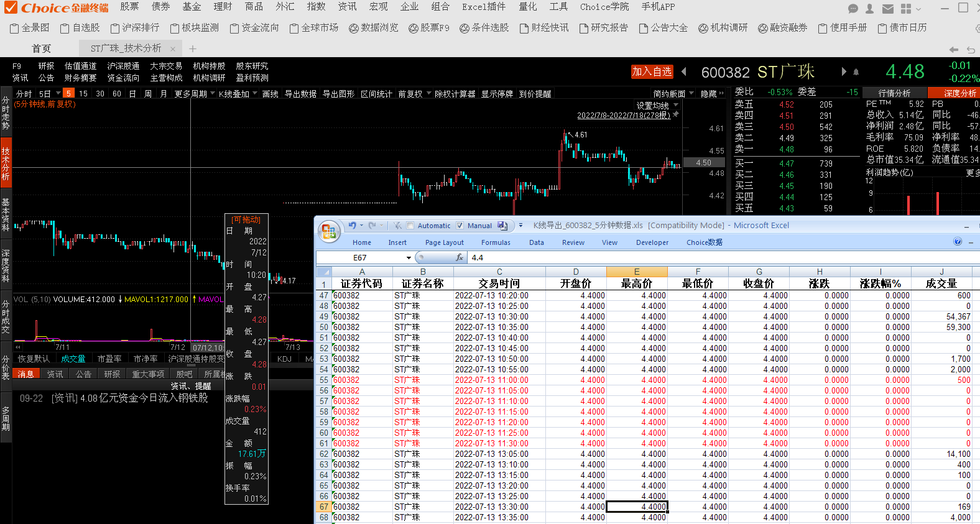Screen dimensions: 980x524
Task: Open the chat message bubble icon
Action: coord(853,9)
